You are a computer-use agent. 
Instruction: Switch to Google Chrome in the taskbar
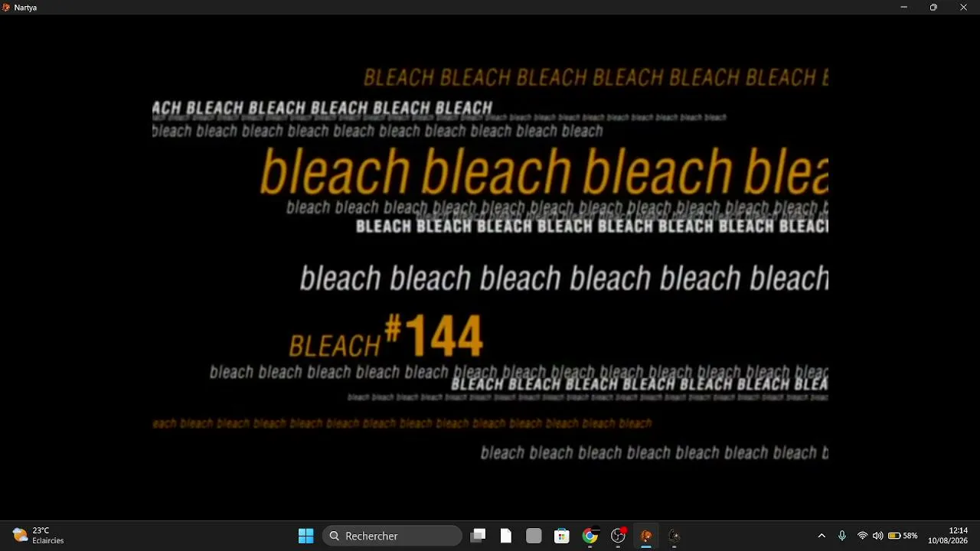590,536
